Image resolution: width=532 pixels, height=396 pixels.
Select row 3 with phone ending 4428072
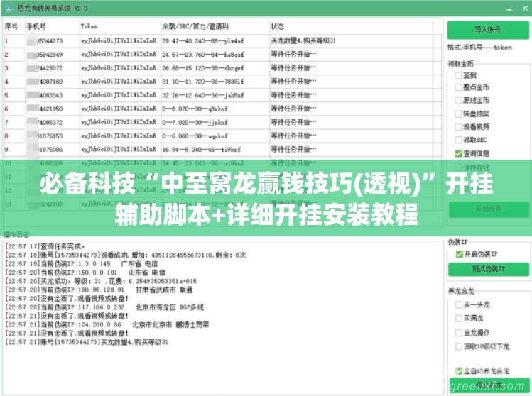pyautogui.click(x=222, y=68)
